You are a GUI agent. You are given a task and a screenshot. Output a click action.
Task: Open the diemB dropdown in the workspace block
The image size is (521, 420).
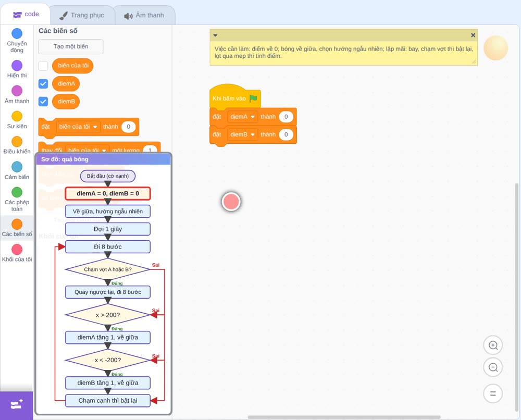tap(242, 134)
